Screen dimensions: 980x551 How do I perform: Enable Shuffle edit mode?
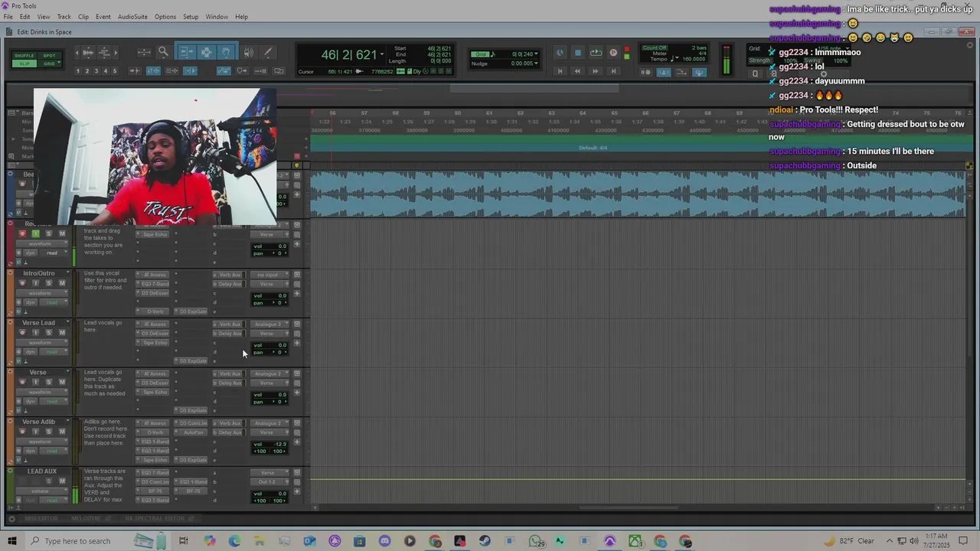tap(24, 56)
